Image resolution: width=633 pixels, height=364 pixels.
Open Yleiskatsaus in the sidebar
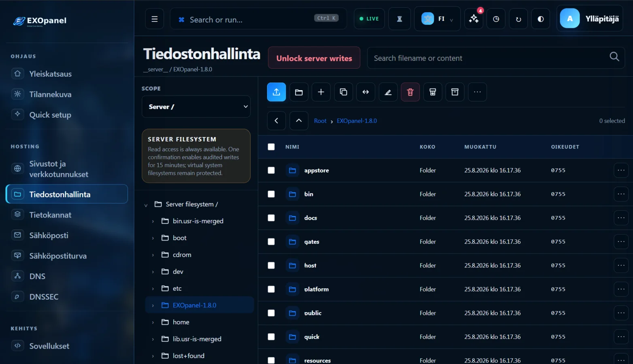point(67,74)
